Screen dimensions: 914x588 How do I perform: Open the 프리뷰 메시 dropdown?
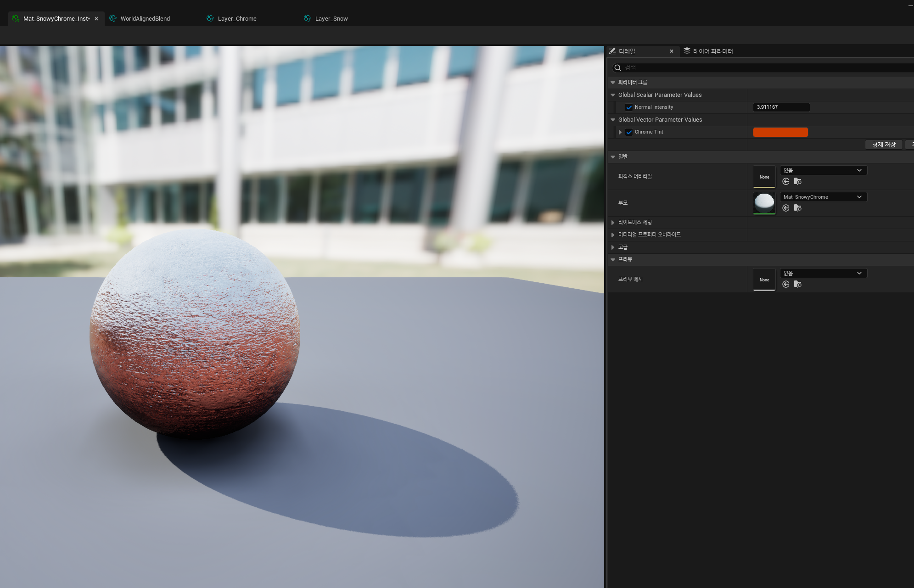click(x=823, y=273)
